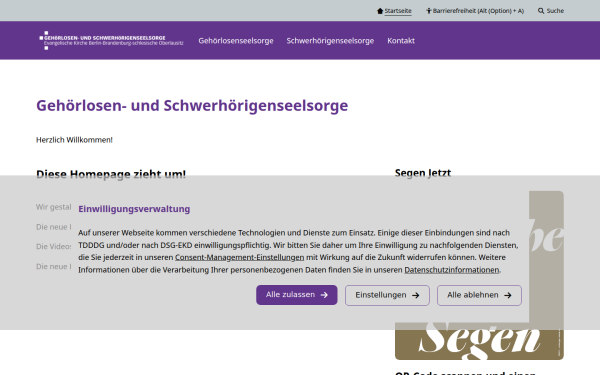Open the Startseite link
This screenshot has height=375, width=600.
pyautogui.click(x=398, y=11)
